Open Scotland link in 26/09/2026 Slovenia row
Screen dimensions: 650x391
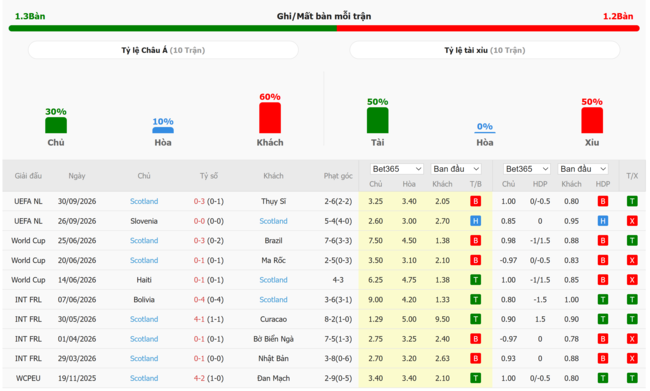pos(273,221)
